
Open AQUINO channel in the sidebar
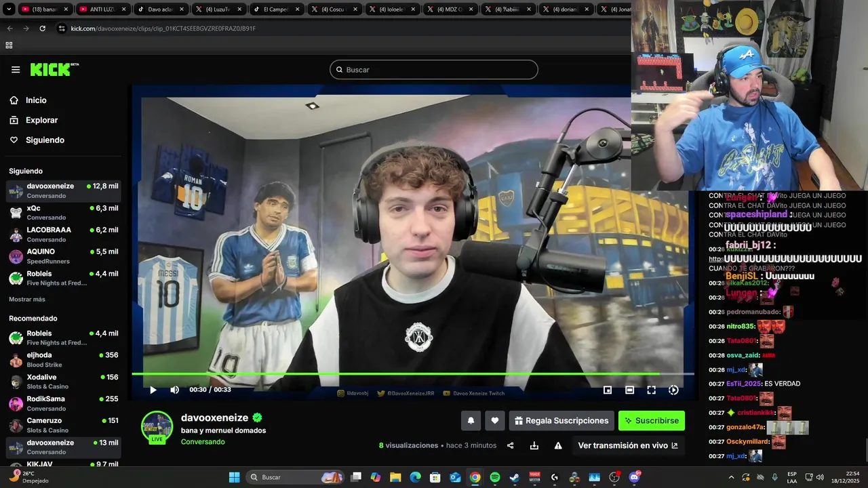(64, 256)
